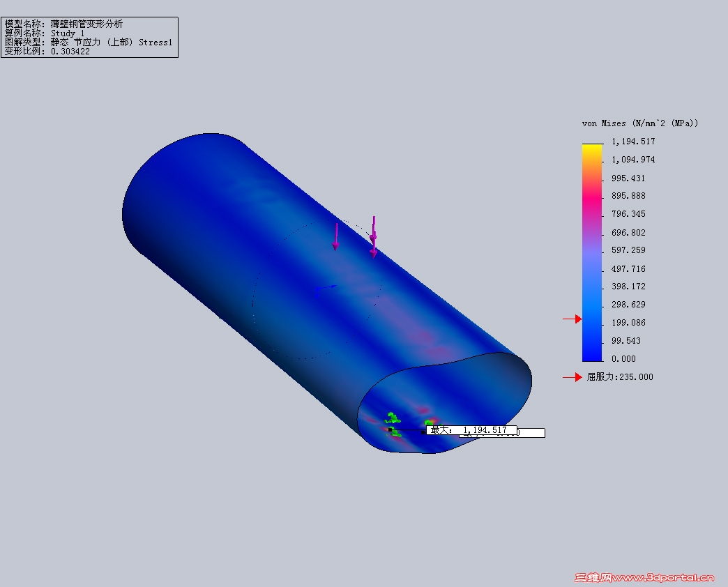Select the yield strength label 屈服力:235.000

coord(620,376)
